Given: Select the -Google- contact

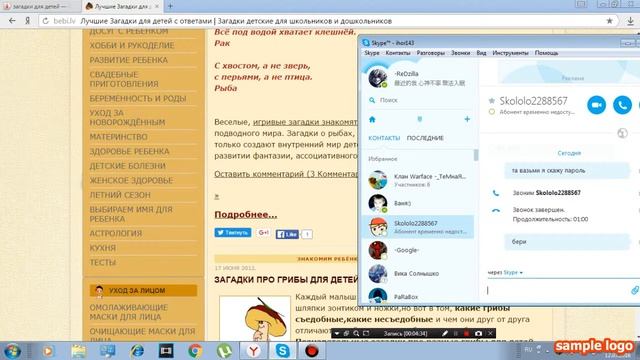Looking at the screenshot, I should tap(417, 250).
